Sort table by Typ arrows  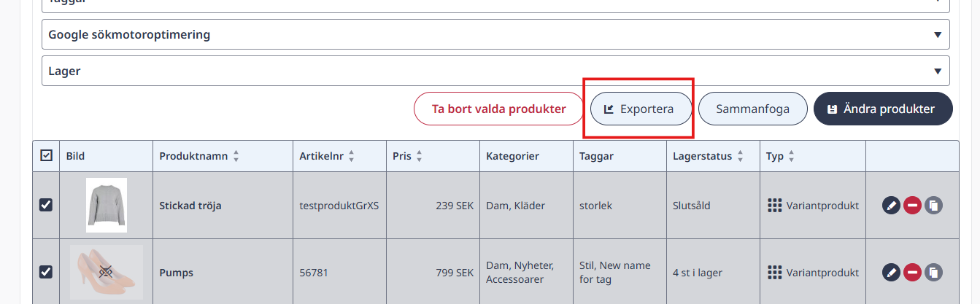click(792, 156)
